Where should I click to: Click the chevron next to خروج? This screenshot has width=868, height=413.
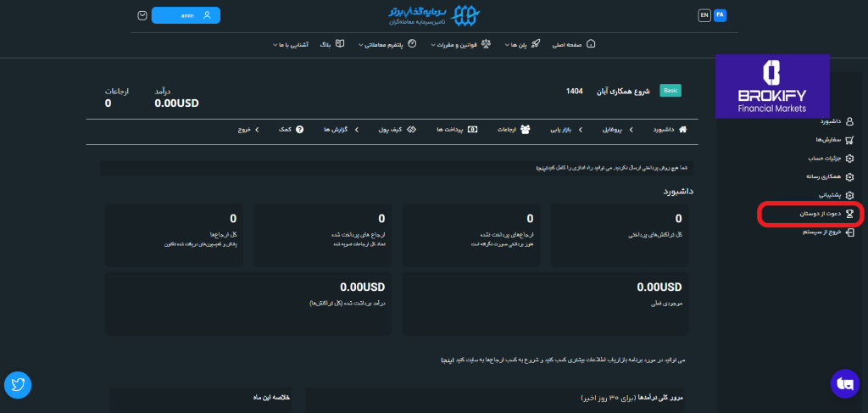(x=257, y=130)
